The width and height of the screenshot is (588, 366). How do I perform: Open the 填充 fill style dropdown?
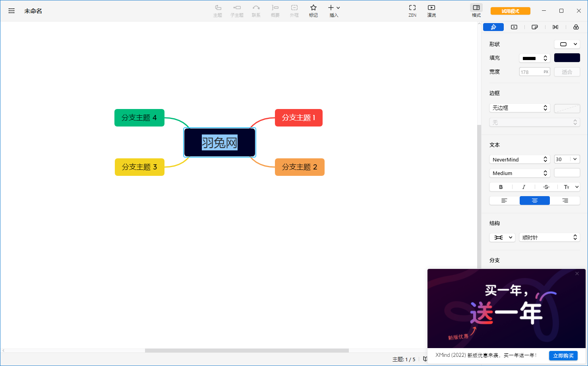click(535, 58)
